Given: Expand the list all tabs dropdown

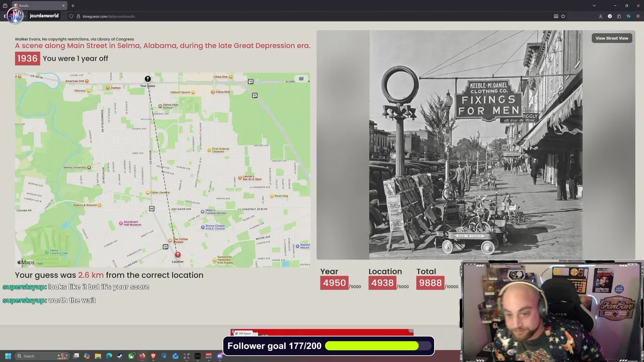Looking at the screenshot, I should [594, 6].
